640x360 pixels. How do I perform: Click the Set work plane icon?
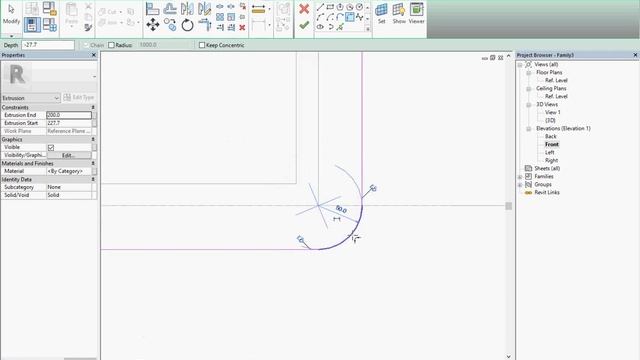(x=381, y=13)
